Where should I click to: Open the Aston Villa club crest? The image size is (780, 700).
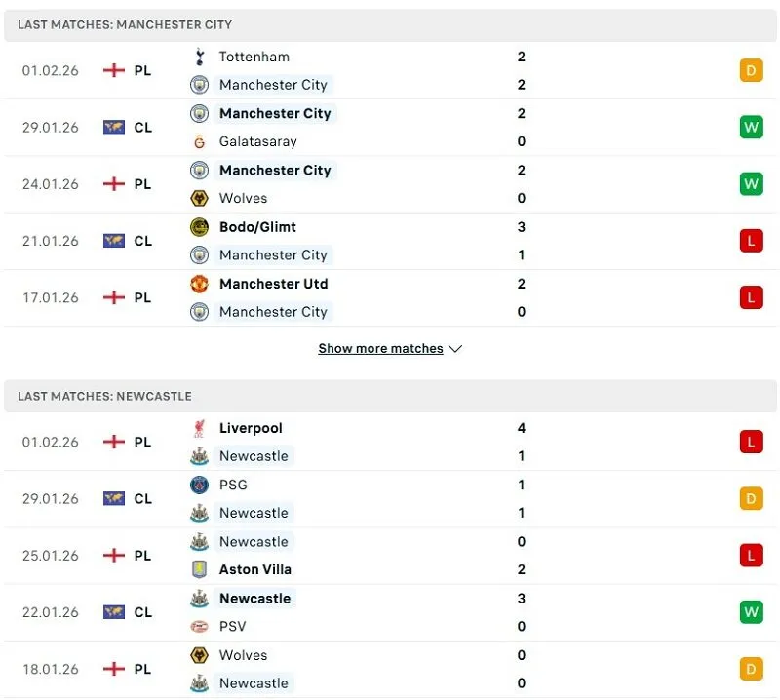(199, 569)
